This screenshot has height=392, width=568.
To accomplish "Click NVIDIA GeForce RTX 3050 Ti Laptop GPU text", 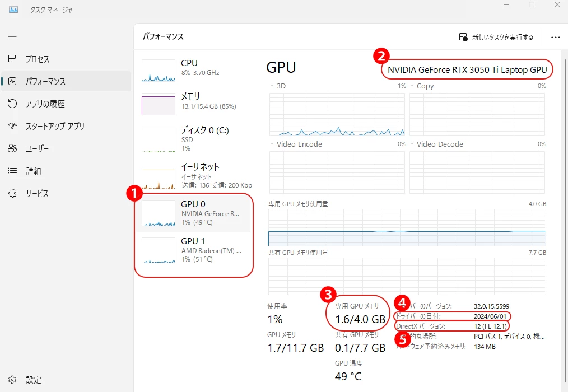I will [x=467, y=69].
